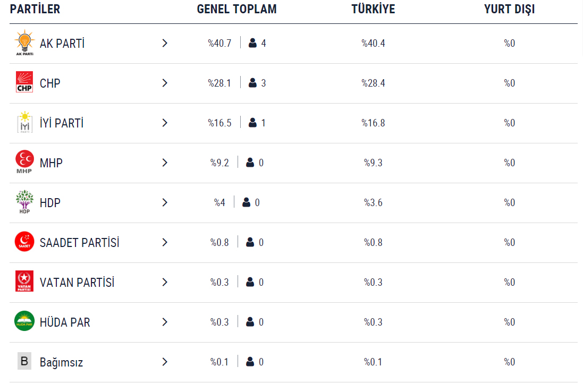Expand the Bağımsız row chevron
This screenshot has height=392, width=583.
(165, 362)
